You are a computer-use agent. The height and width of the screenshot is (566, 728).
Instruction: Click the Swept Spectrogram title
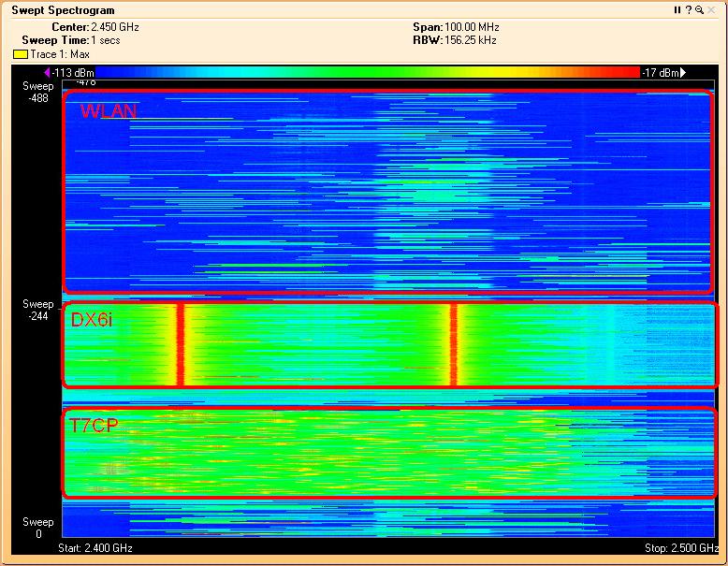[x=63, y=10]
